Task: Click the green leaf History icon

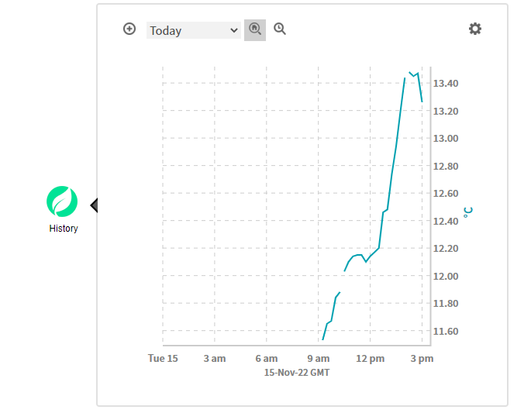Action: [63, 201]
